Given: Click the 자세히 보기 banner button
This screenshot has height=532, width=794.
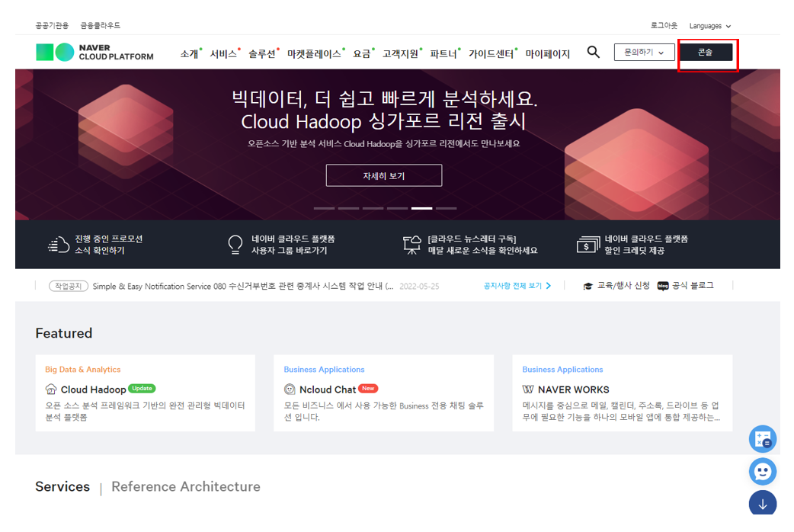Looking at the screenshot, I should point(384,175).
